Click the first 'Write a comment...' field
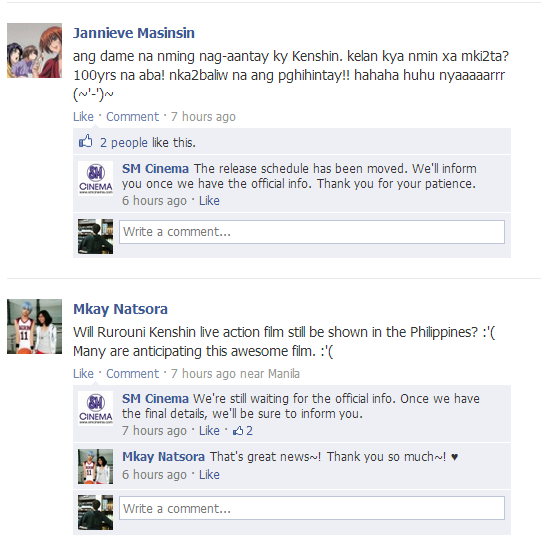This screenshot has width=541, height=544. [312, 232]
